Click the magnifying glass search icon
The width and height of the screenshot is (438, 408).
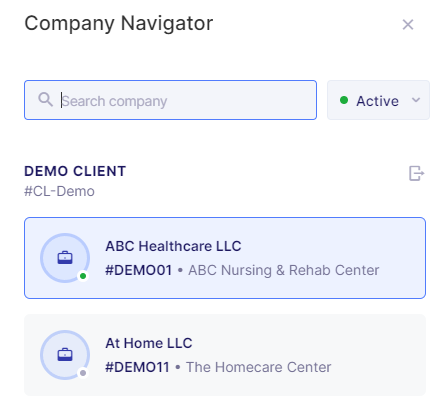tap(45, 100)
